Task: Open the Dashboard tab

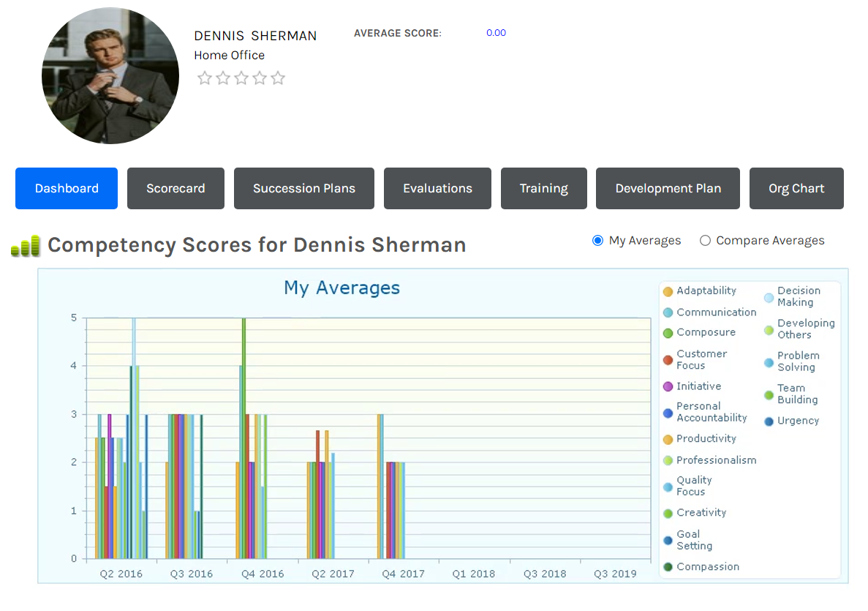Action: click(x=67, y=188)
